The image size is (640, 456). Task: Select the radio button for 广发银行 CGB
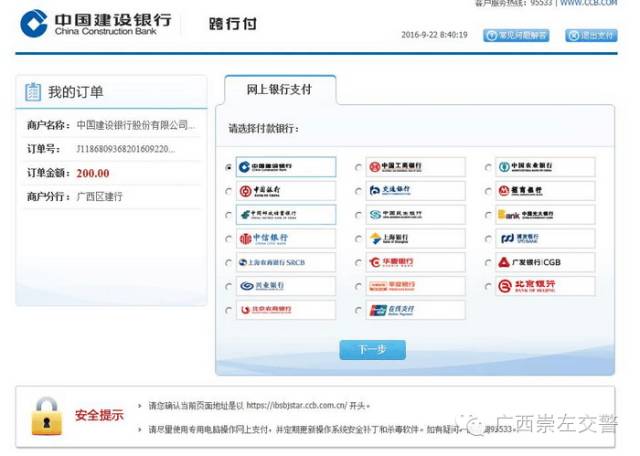488,262
